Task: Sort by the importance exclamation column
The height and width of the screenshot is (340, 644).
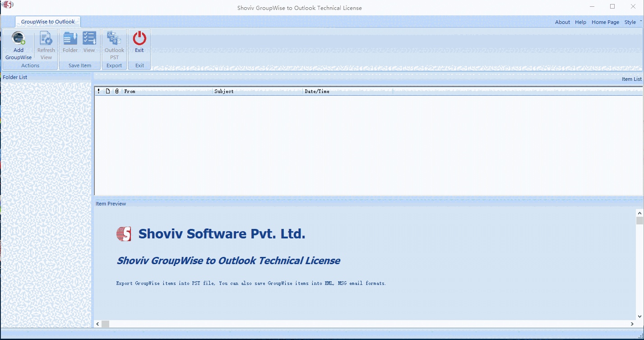Action: pyautogui.click(x=99, y=91)
